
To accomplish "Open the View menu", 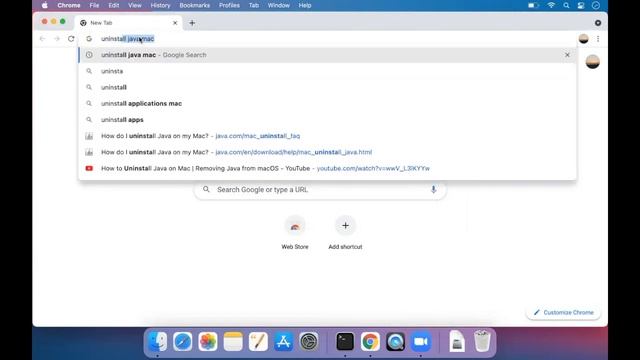I will pos(135,5).
